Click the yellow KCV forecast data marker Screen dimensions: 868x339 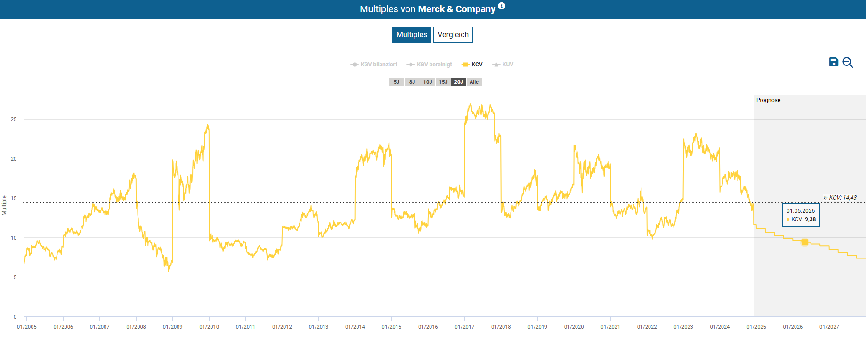click(804, 242)
